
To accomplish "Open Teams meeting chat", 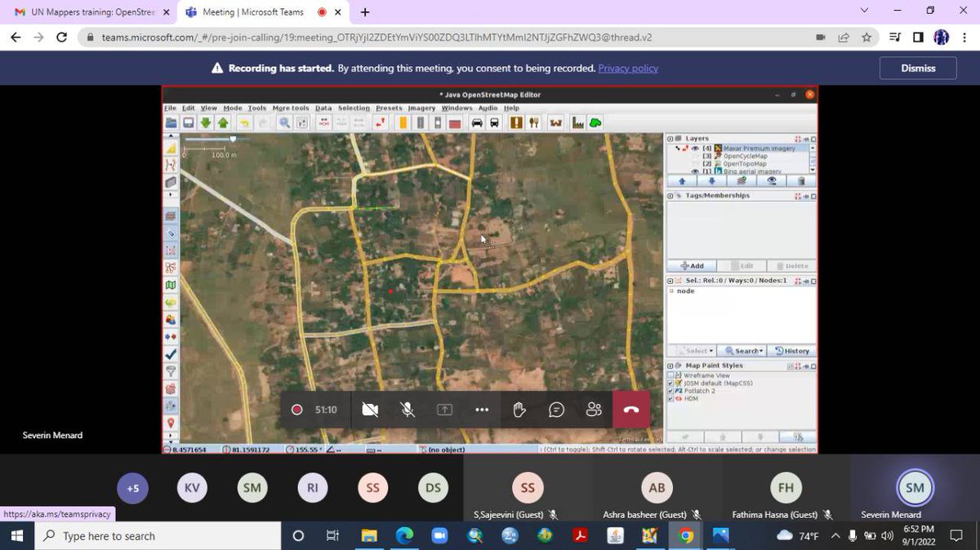I will point(556,410).
